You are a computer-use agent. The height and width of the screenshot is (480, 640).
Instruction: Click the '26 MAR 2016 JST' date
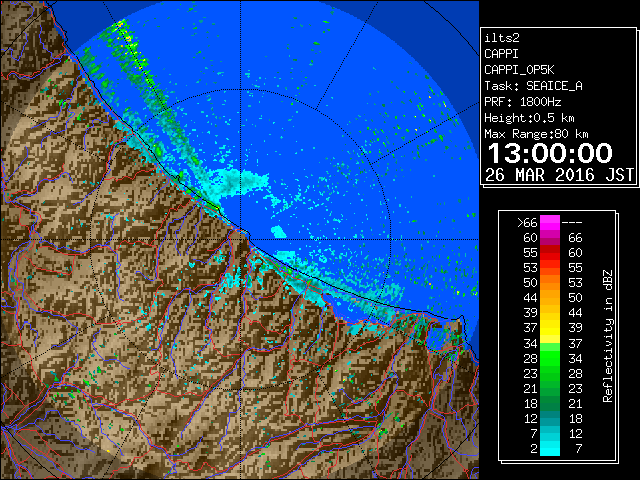pyautogui.click(x=560, y=175)
